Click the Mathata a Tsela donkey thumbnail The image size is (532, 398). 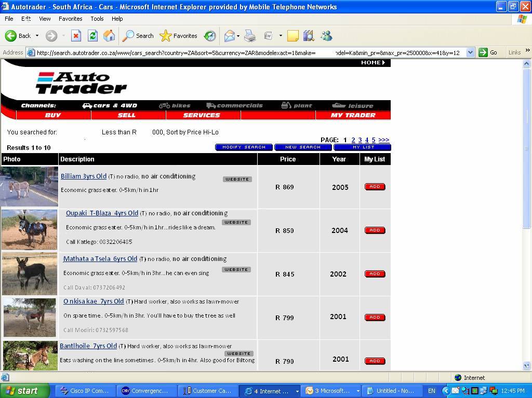pyautogui.click(x=30, y=273)
